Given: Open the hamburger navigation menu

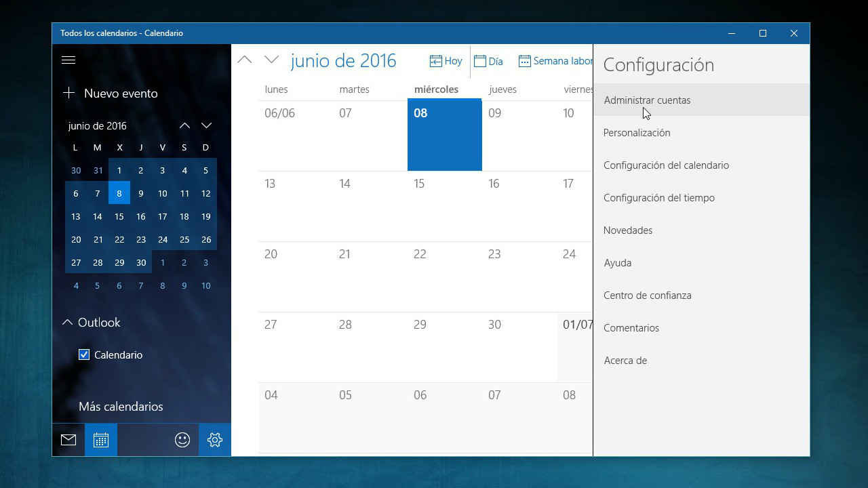Looking at the screenshot, I should click(68, 60).
